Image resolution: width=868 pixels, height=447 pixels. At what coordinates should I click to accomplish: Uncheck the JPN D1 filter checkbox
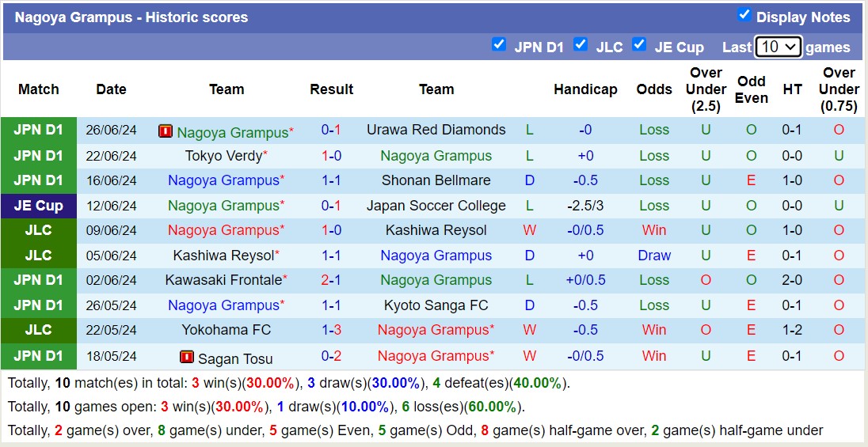click(498, 44)
